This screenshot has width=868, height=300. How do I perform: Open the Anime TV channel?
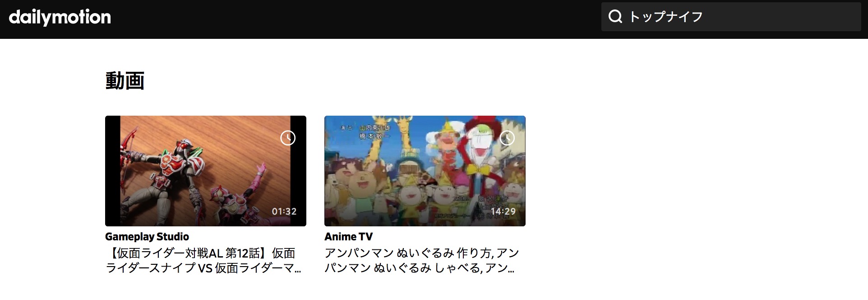pos(349,237)
